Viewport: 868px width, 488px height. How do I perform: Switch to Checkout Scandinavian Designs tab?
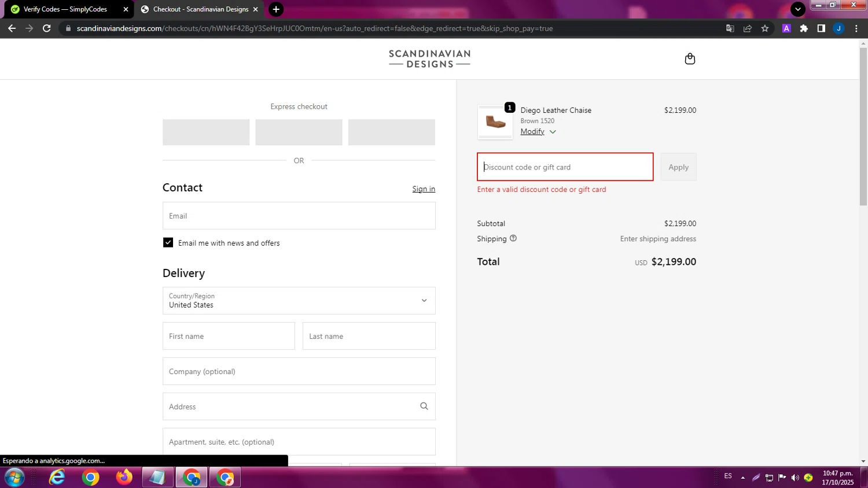click(x=200, y=9)
